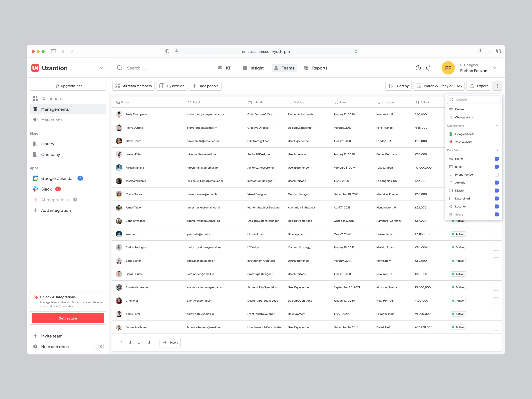Uncheck the Salary data field checkbox

point(496,214)
